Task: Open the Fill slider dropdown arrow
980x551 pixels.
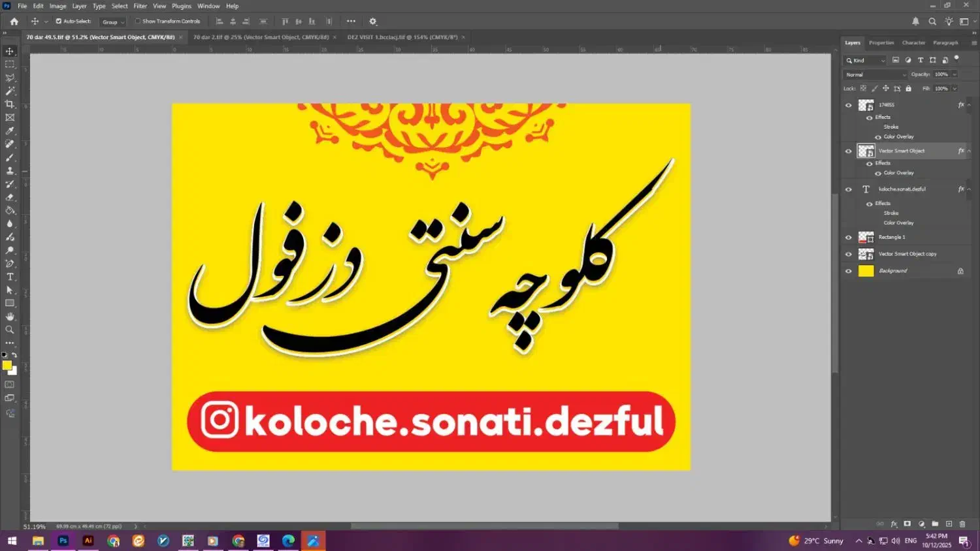Action: pos(955,89)
